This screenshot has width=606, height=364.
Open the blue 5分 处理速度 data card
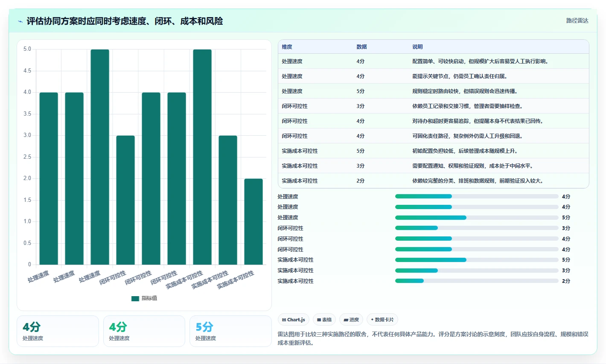click(230, 331)
